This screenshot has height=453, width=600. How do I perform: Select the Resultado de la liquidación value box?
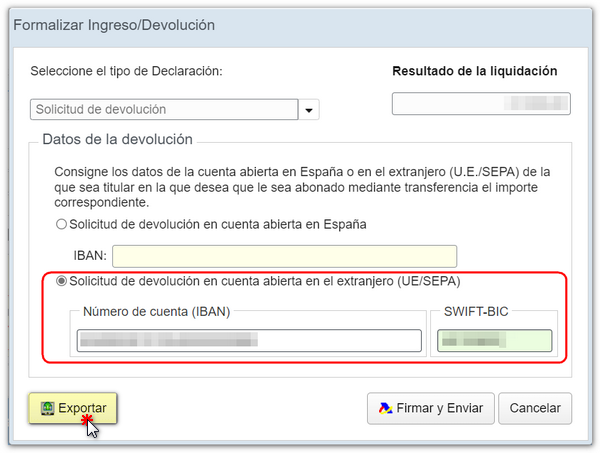coord(481,103)
